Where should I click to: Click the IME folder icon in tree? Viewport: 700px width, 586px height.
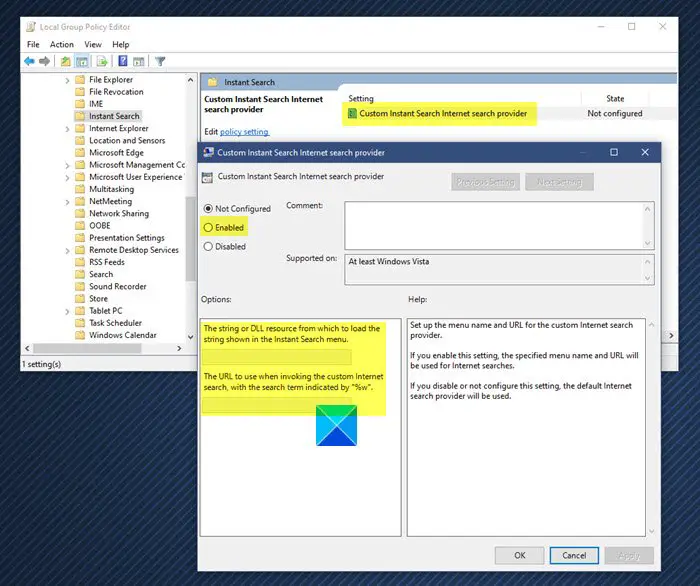coord(80,104)
